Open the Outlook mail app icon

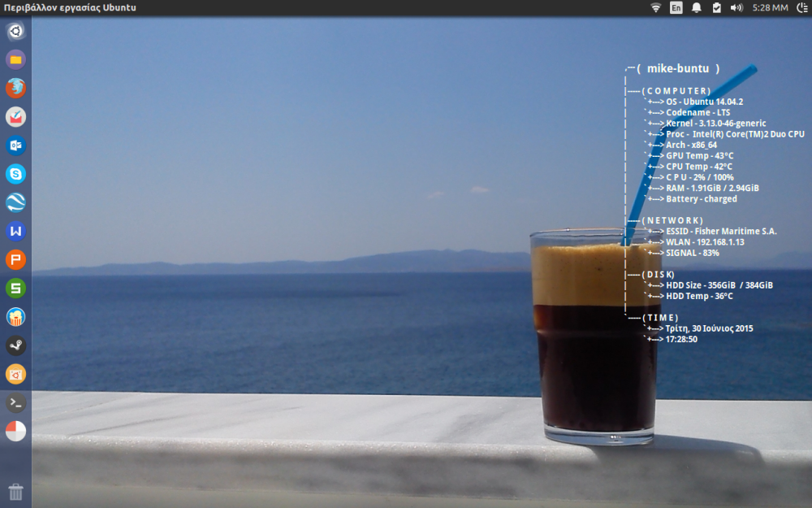(15, 145)
